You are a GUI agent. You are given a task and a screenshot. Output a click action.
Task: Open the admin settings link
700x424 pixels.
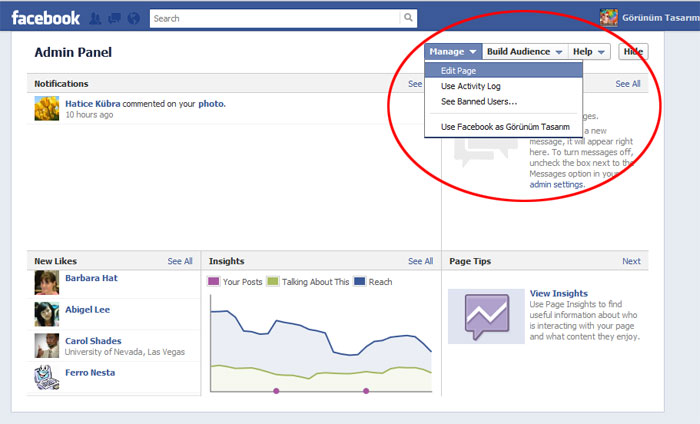tap(556, 184)
